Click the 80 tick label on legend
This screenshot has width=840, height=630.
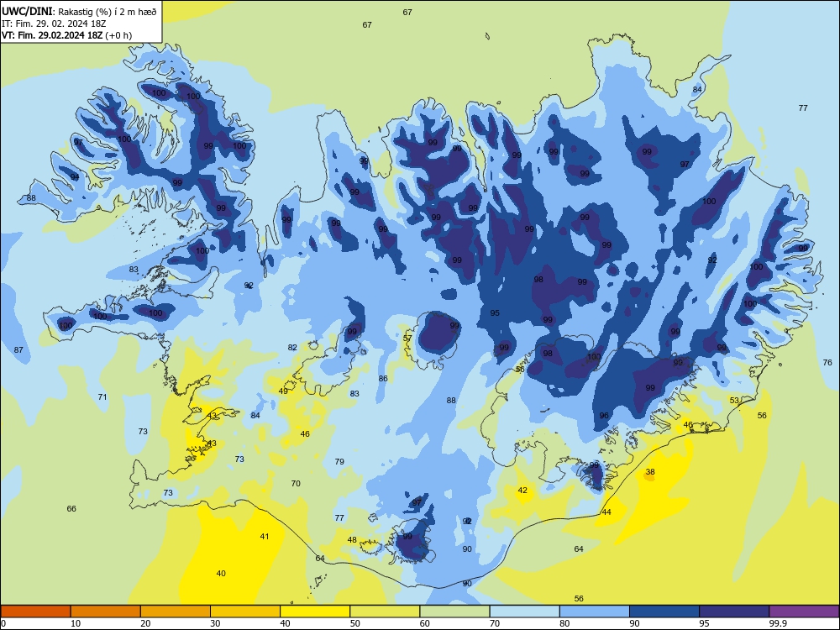(564, 623)
